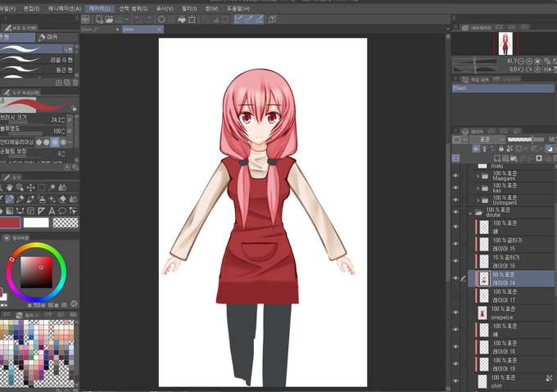Select the Move layer tool

pos(30,187)
